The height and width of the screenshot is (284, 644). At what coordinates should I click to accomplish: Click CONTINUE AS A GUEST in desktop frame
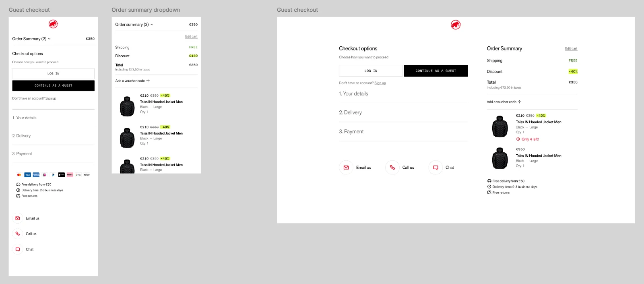pos(436,71)
